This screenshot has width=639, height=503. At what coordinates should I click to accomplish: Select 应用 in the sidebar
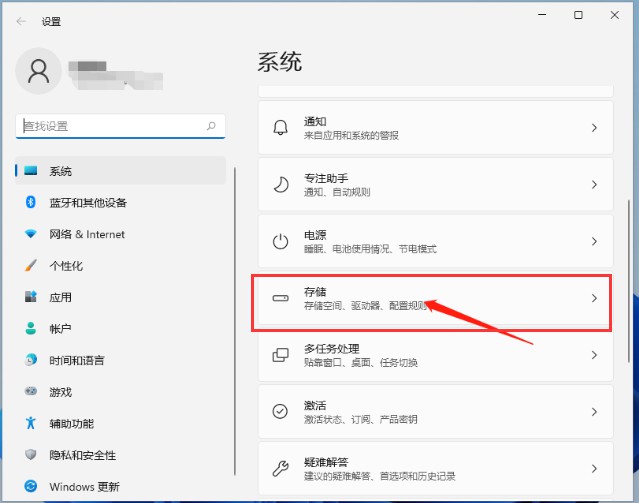(60, 297)
